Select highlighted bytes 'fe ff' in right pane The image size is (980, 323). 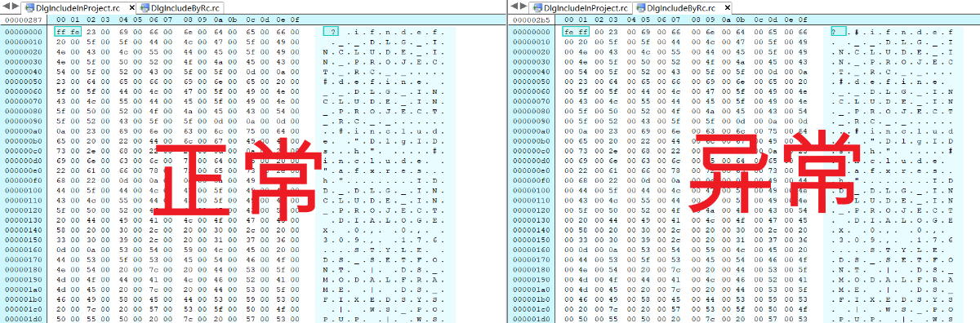[x=575, y=31]
